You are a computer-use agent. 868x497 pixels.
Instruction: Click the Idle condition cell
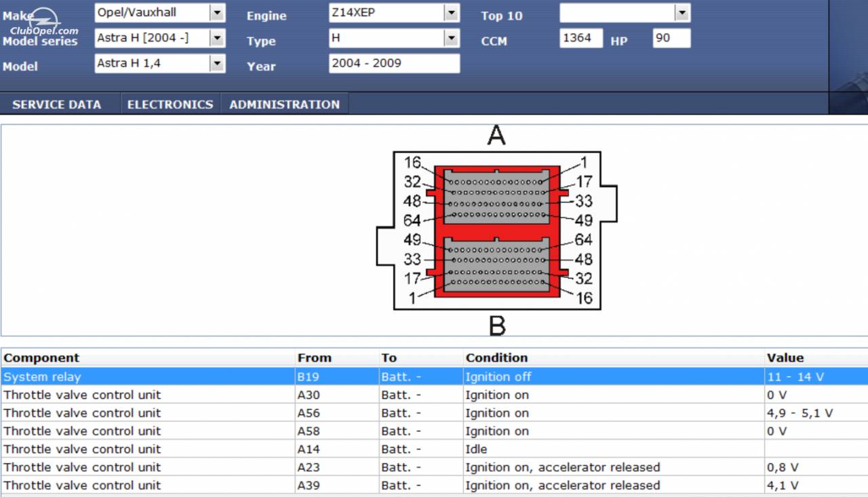(x=613, y=449)
